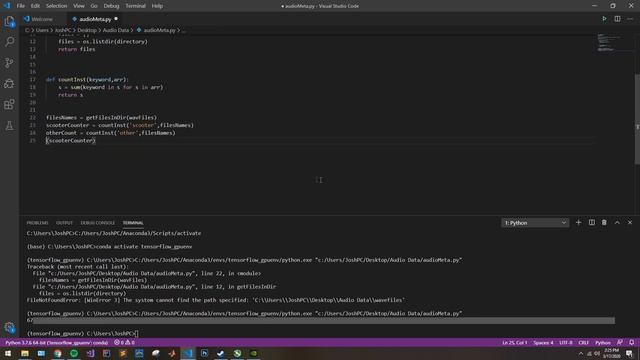Open the Debug view in activity bar
640x360 pixels.
[x=9, y=84]
